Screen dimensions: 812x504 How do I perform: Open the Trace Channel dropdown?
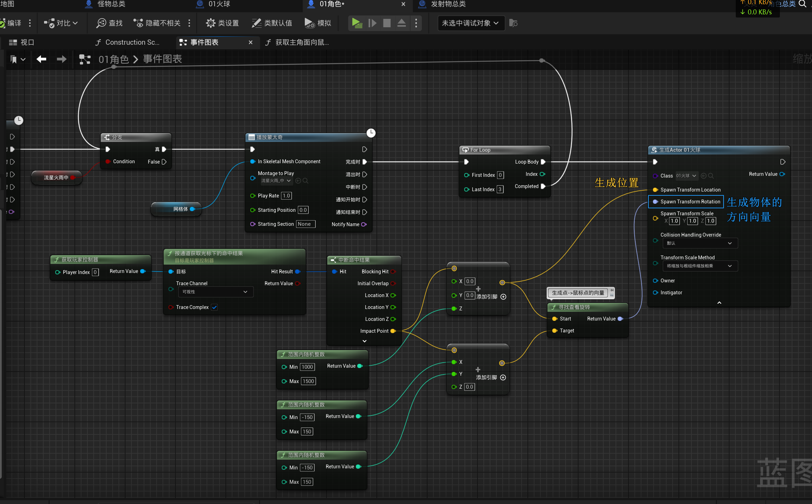(x=215, y=292)
